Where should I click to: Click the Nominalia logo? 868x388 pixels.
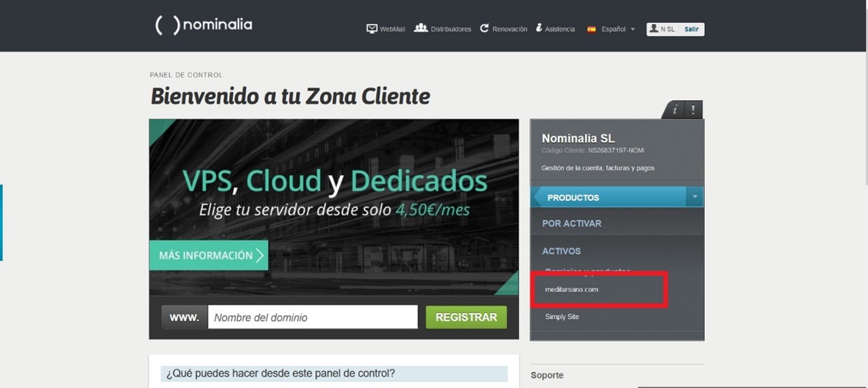pyautogui.click(x=204, y=25)
